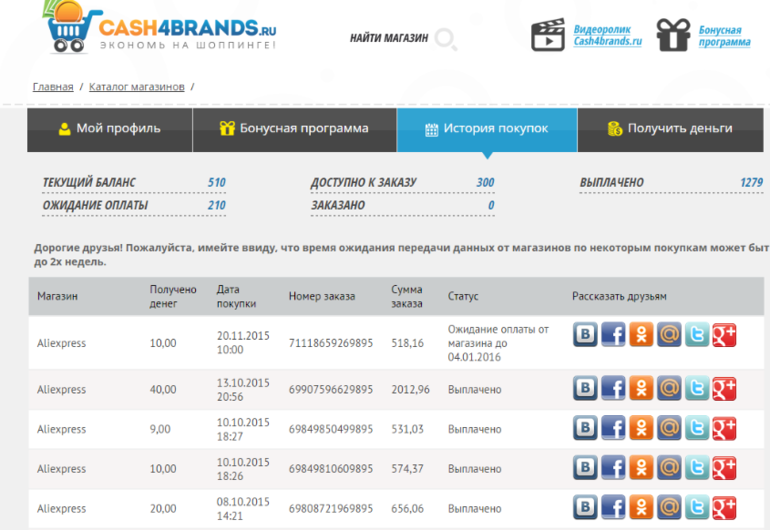Switch to Бонусная программа tab
This screenshot has height=530, width=770.
pyautogui.click(x=293, y=129)
